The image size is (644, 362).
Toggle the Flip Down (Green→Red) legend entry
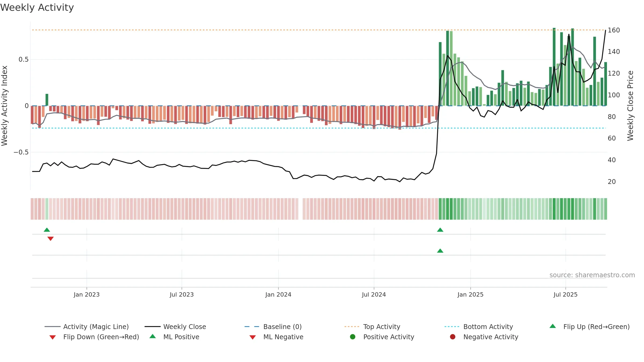point(94,337)
